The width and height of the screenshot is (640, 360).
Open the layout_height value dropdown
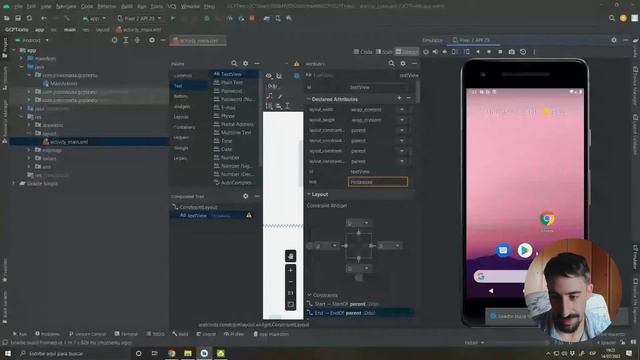coord(402,120)
